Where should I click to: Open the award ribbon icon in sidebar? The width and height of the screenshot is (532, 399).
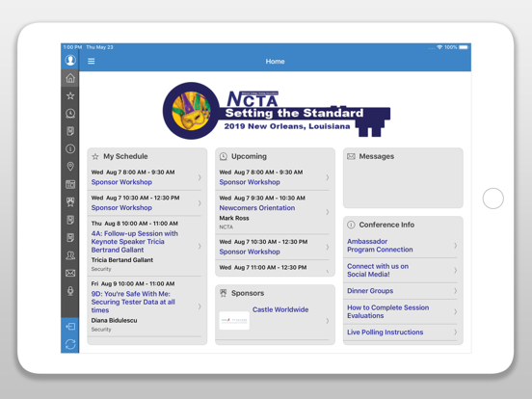[x=70, y=202]
